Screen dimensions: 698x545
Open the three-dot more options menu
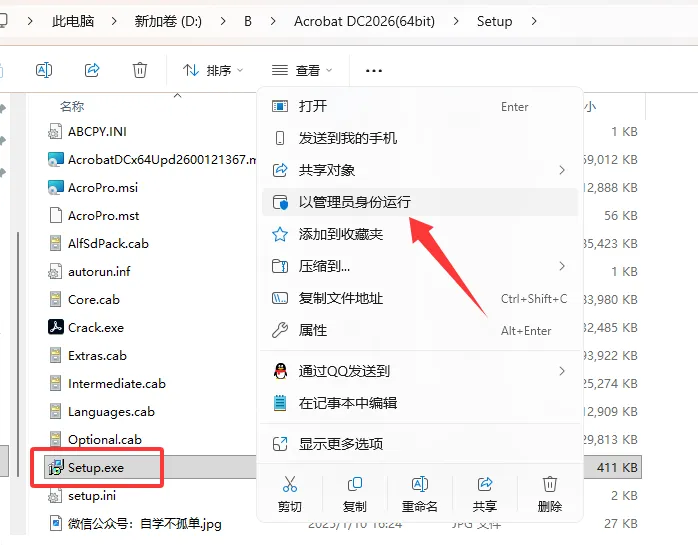(x=373, y=70)
